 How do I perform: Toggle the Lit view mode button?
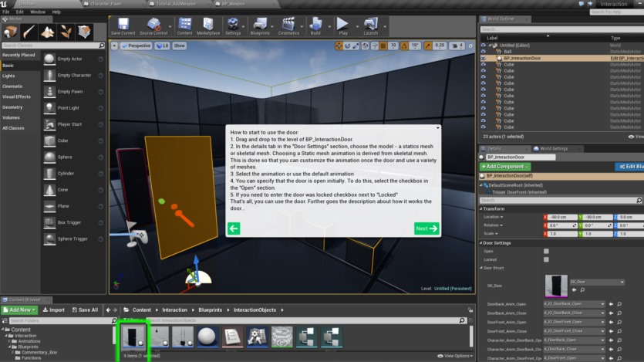click(x=163, y=46)
